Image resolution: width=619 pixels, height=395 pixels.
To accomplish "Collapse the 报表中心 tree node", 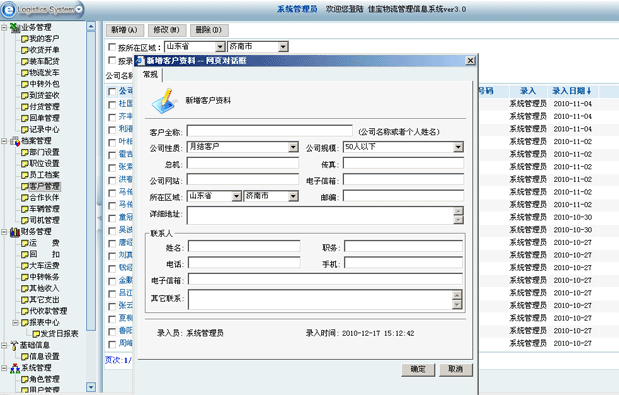I will (15, 322).
